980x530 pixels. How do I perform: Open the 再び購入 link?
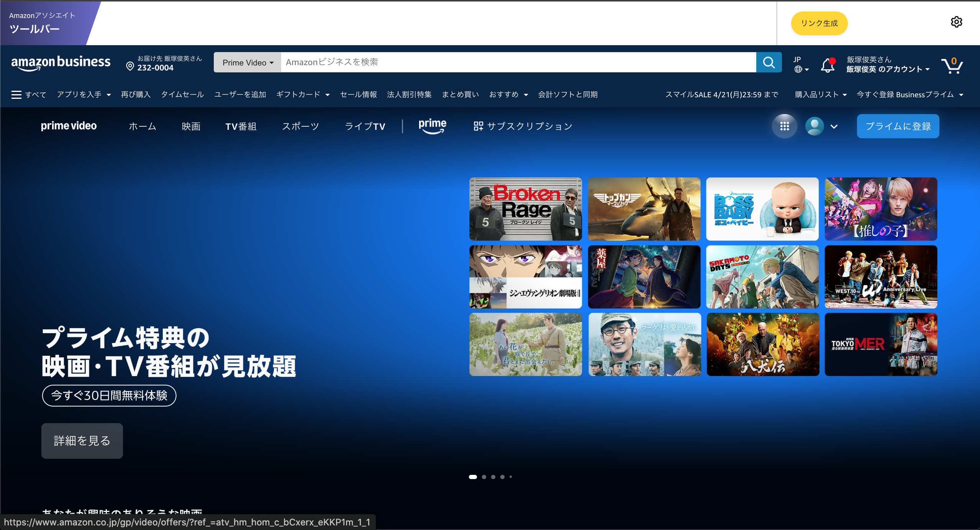pyautogui.click(x=136, y=95)
